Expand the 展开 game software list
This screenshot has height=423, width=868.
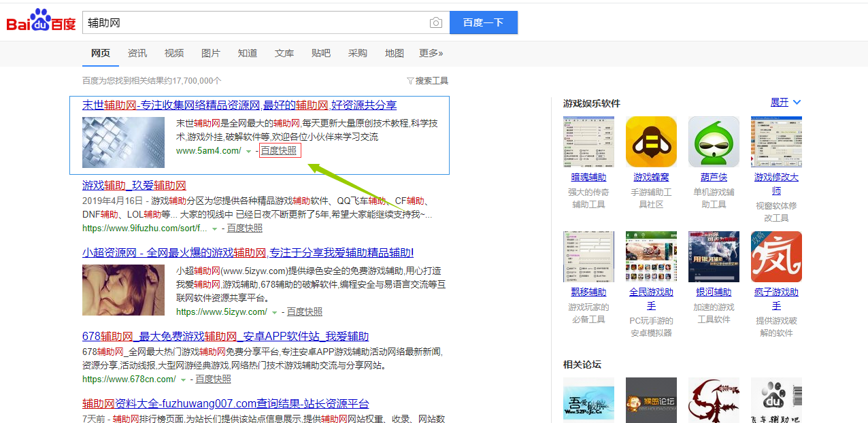(x=786, y=102)
